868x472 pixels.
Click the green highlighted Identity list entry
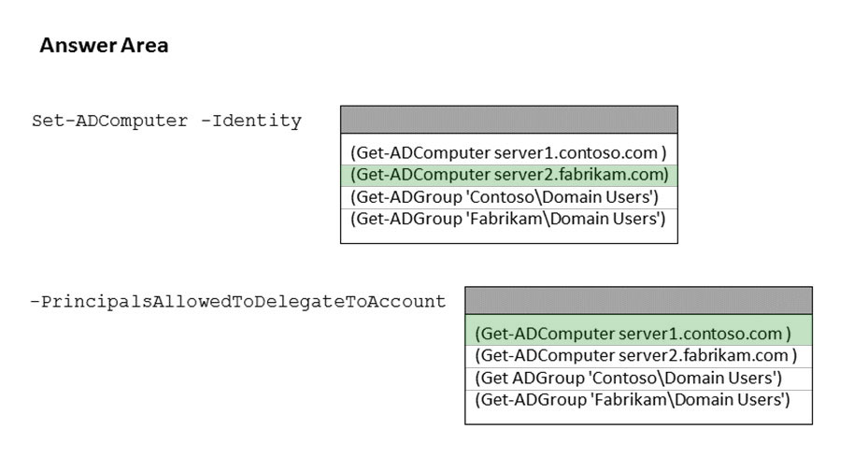tap(508, 174)
